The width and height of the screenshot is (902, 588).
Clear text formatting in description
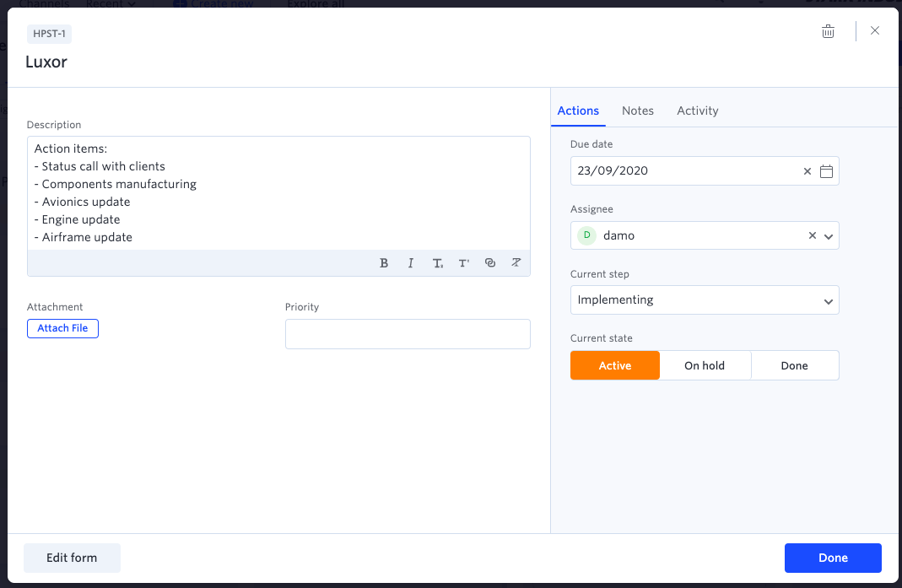tap(516, 262)
